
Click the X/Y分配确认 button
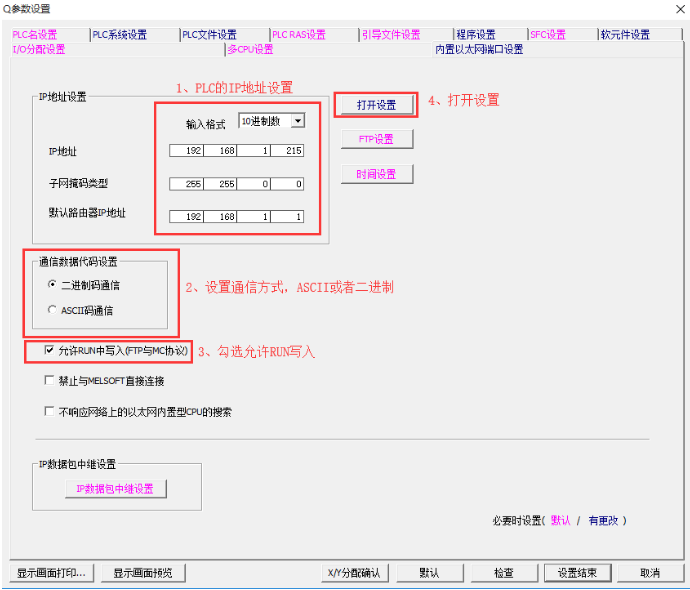tap(354, 573)
